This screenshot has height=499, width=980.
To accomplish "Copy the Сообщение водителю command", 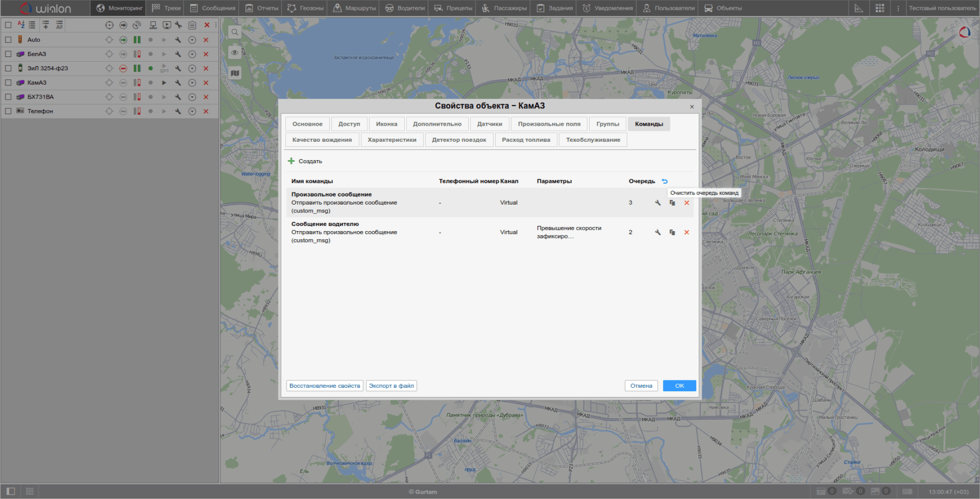I will 672,232.
